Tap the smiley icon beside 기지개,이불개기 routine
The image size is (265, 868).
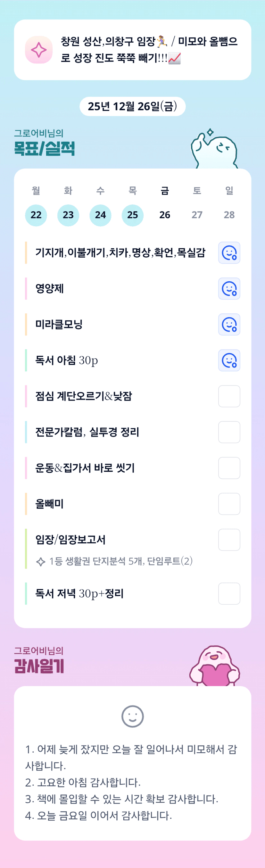[x=229, y=253]
